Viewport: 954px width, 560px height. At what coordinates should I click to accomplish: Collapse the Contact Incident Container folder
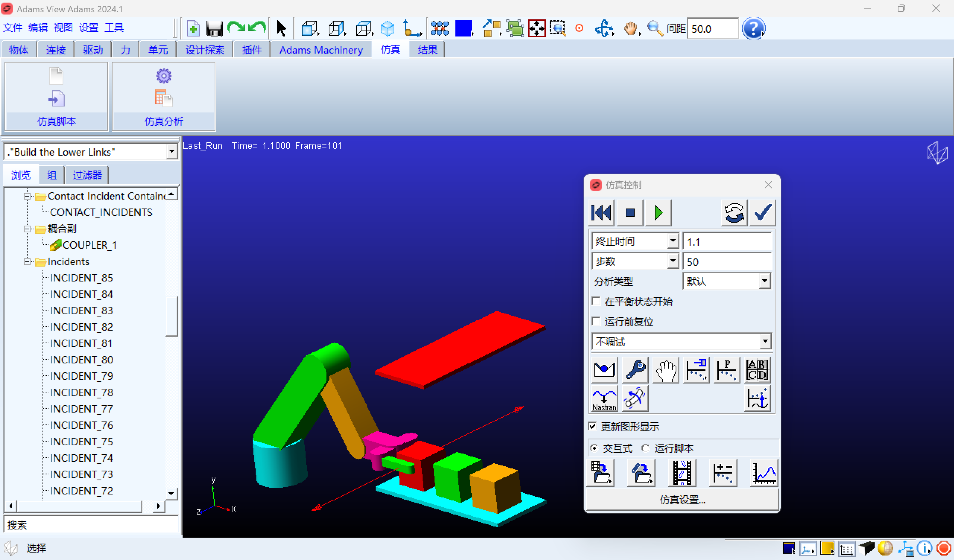27,196
